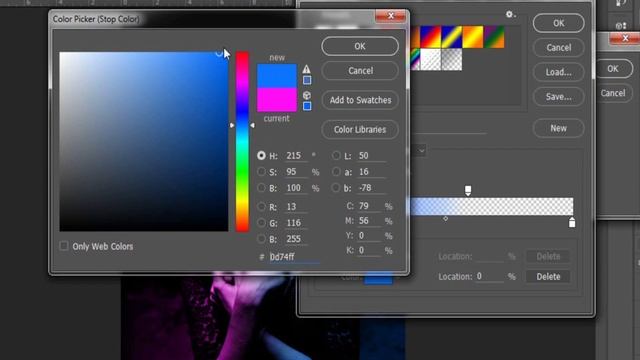Click the active Delete button beside Location 0

pyautogui.click(x=548, y=276)
